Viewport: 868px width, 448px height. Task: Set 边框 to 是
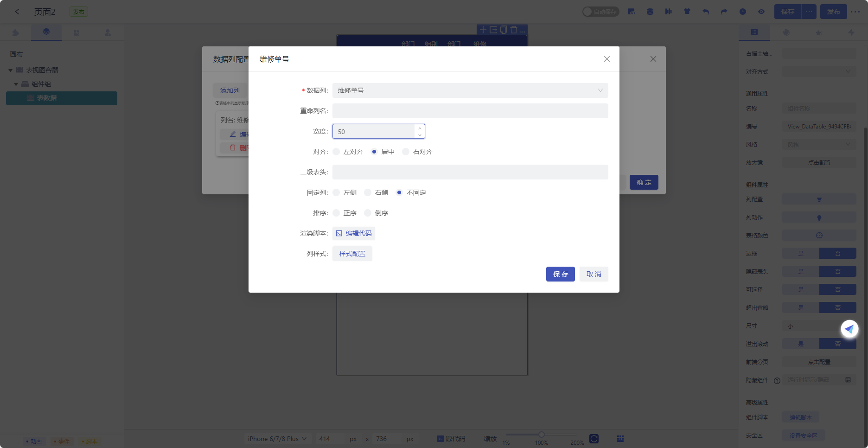tap(801, 253)
